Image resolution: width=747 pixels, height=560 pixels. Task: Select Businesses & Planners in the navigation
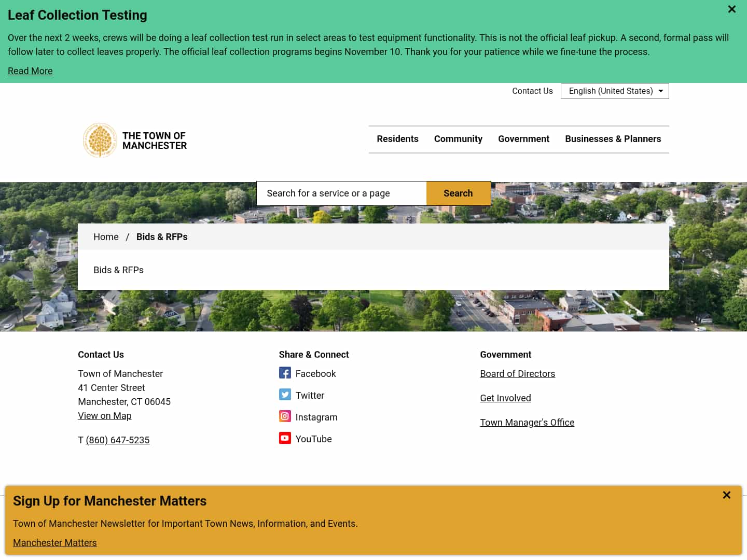613,138
